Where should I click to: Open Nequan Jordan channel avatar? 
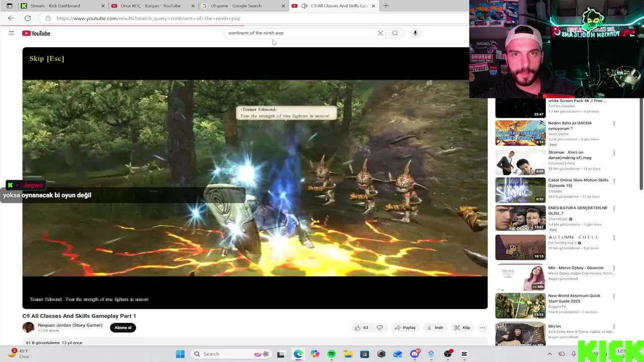pyautogui.click(x=28, y=328)
